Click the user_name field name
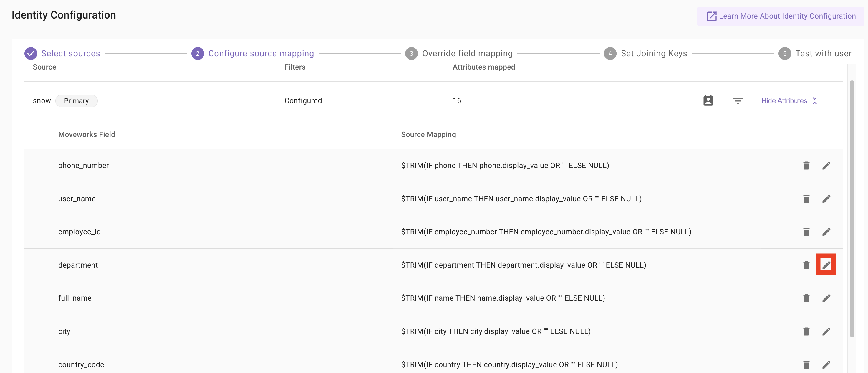Viewport: 868px width, 373px height. [77, 199]
